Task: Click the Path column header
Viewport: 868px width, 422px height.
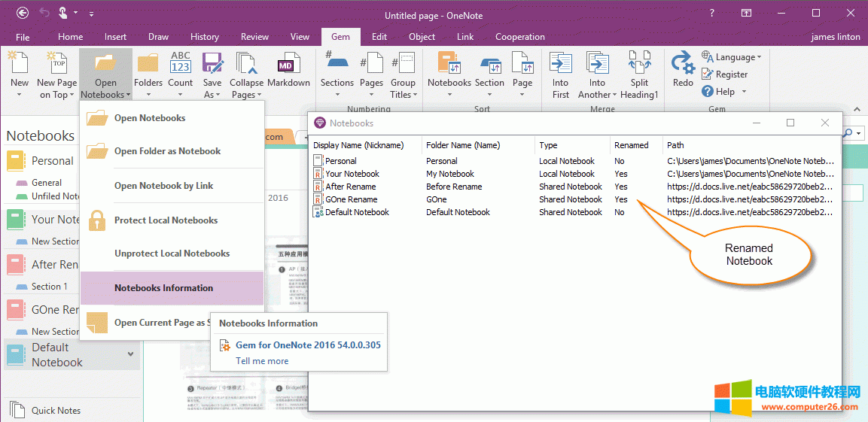Action: click(675, 145)
